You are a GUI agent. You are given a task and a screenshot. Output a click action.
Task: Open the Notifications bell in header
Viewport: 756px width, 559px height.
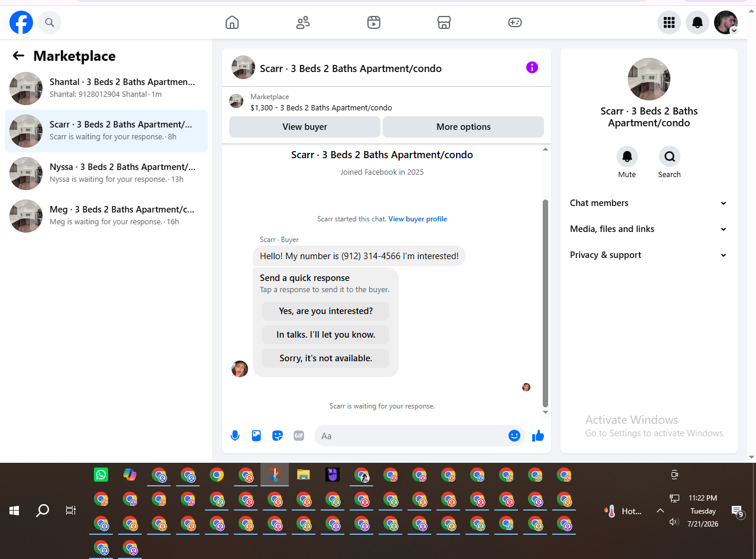[698, 22]
